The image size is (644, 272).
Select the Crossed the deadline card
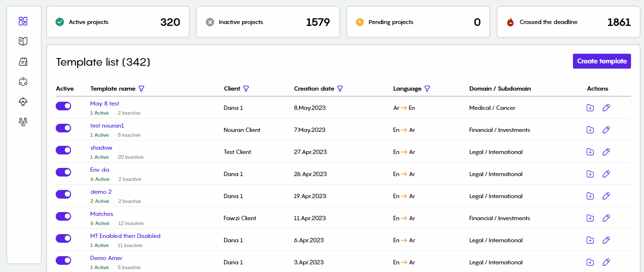(x=568, y=22)
